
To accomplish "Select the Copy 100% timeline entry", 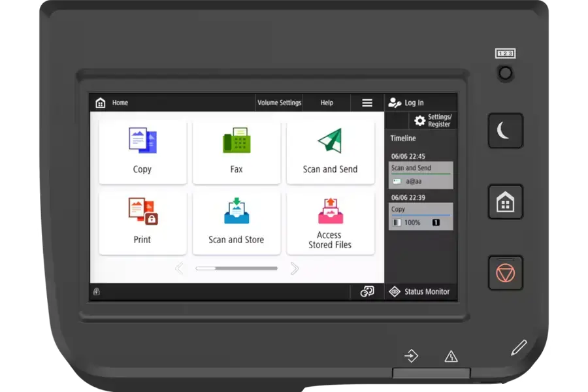I will point(421,216).
